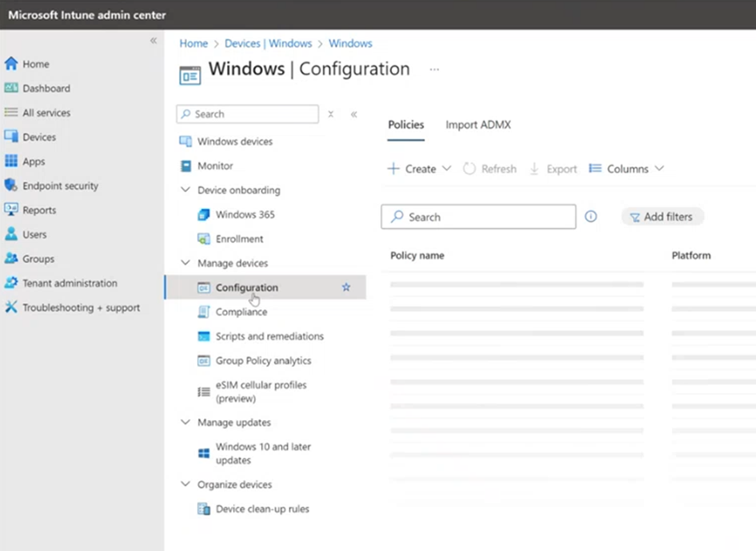Screen dimensions: 756x551
Task: Open the Columns dropdown
Action: [626, 169]
